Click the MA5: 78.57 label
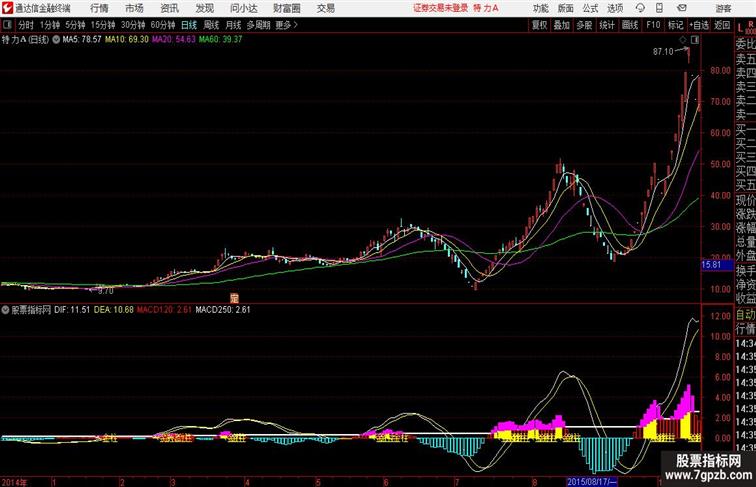The height and width of the screenshot is (487, 756). (82, 40)
